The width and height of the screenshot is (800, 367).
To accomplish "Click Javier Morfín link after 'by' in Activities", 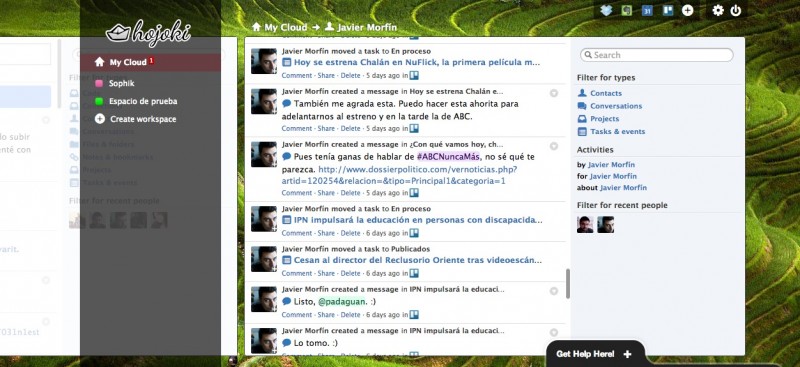I will [611, 165].
